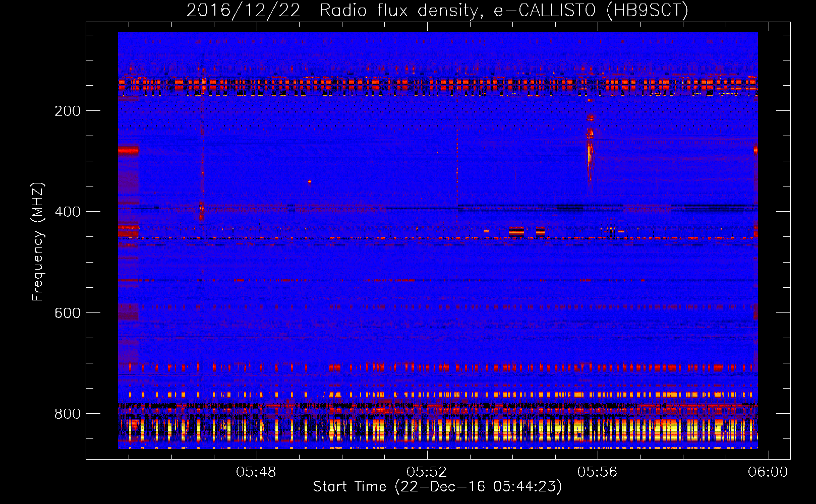The height and width of the screenshot is (504, 816).
Task: Select the 200 frequency tick label
Action: [x=68, y=111]
